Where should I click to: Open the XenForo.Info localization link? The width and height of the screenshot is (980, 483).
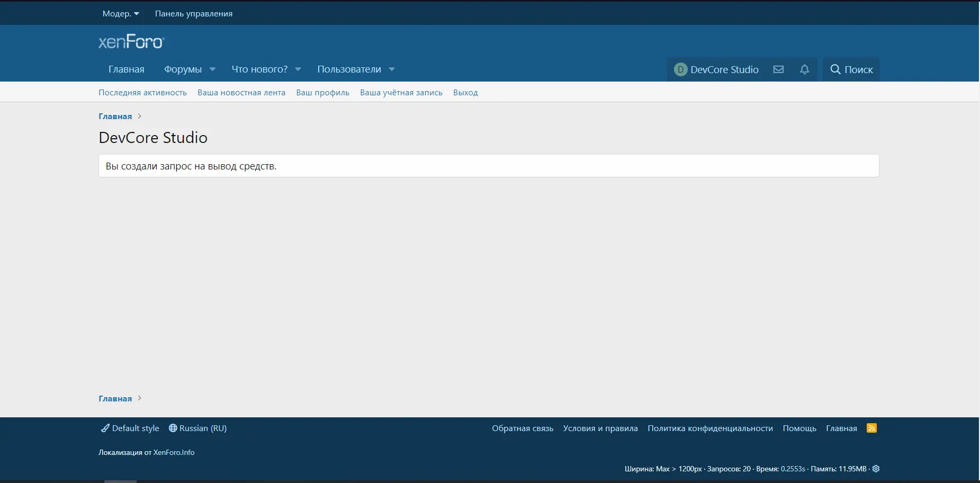coord(174,452)
